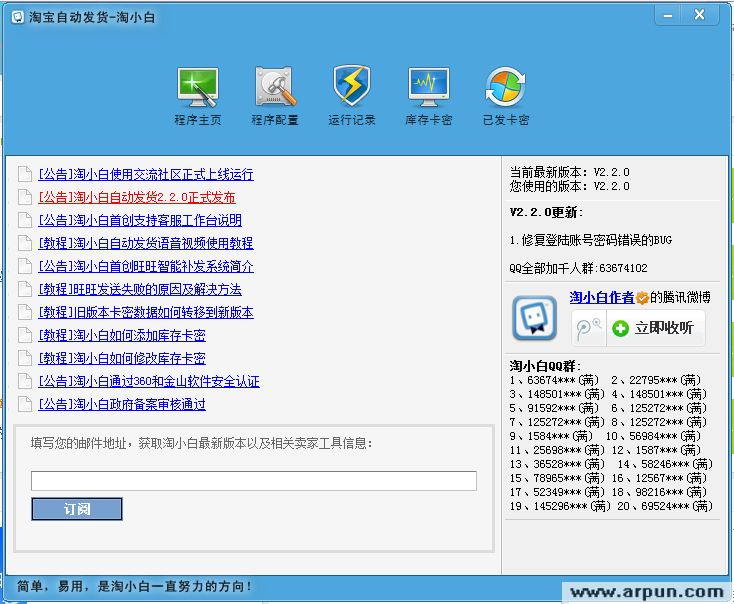Click the text 修复登陆账号密码错误的BUG
The image size is (734, 604).
pyautogui.click(x=591, y=240)
